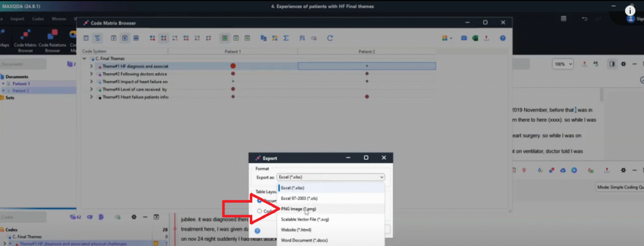Screen dimensions: 644x246
Task: Click the third document display icon
Action: click(136, 38)
